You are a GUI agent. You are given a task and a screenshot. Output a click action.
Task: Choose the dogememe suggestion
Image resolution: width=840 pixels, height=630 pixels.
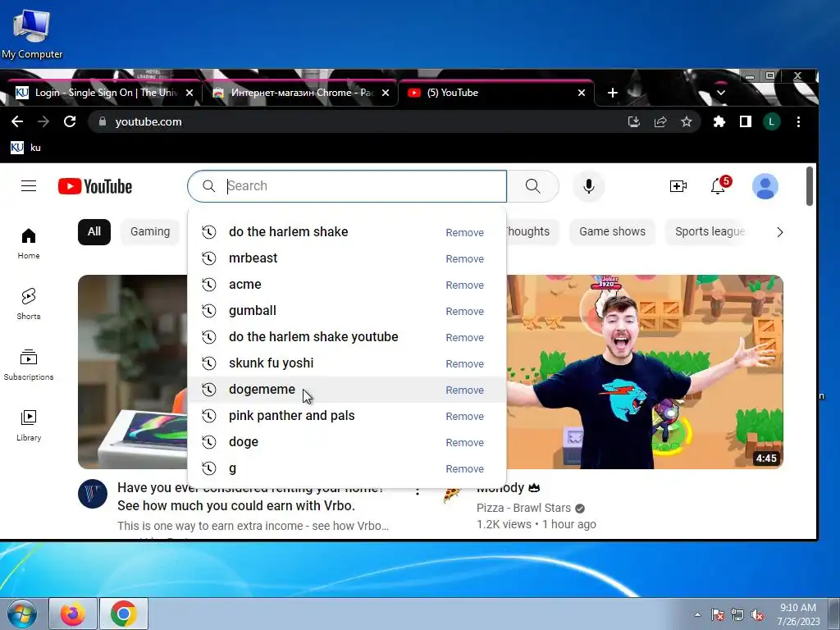click(347, 390)
